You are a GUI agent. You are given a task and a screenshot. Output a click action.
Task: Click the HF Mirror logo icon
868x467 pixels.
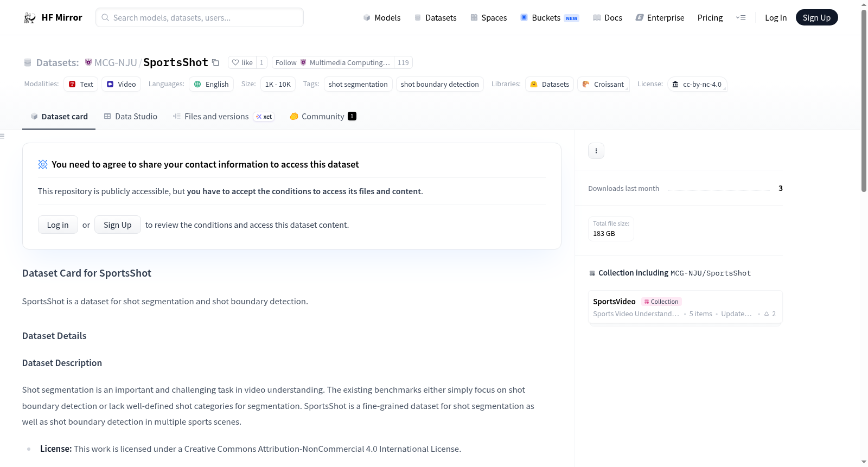(x=30, y=18)
